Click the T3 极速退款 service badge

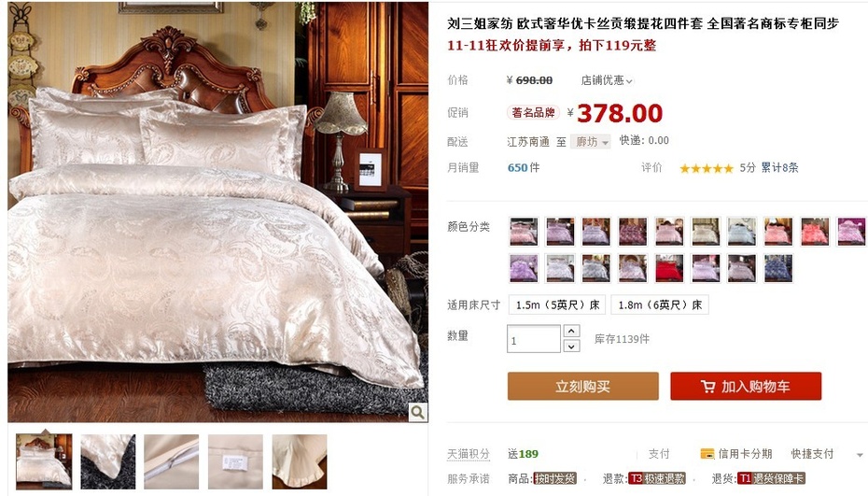coord(657,478)
